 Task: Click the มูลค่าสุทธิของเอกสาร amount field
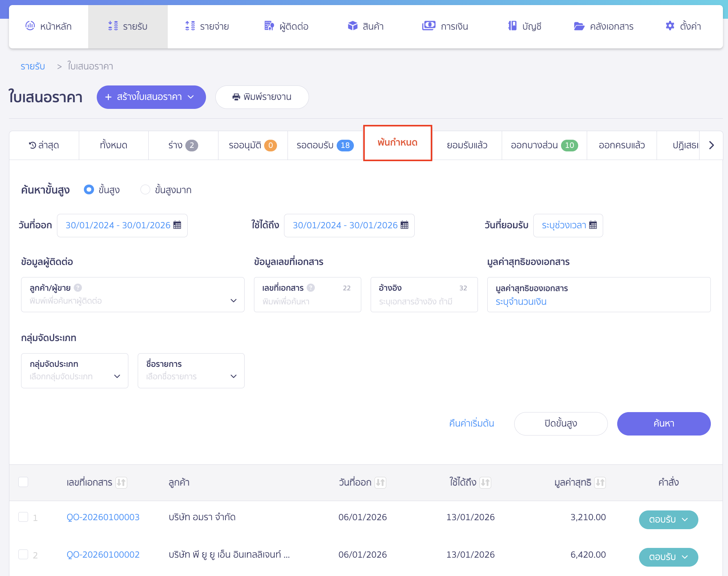tap(598, 302)
